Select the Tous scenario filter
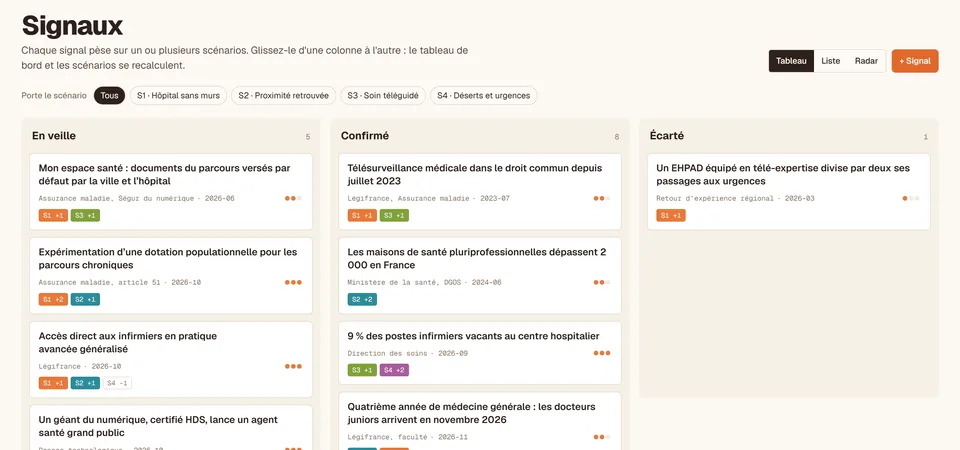The width and height of the screenshot is (960, 450). point(110,96)
